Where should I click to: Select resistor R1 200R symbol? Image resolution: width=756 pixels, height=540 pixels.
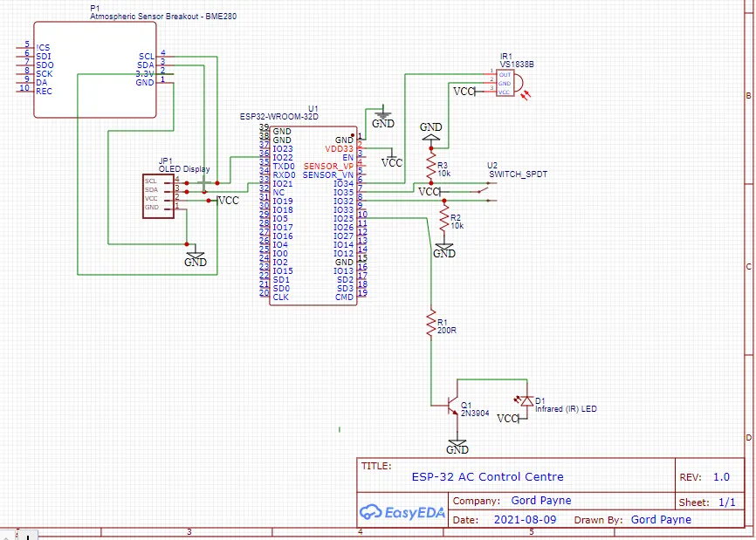point(431,323)
